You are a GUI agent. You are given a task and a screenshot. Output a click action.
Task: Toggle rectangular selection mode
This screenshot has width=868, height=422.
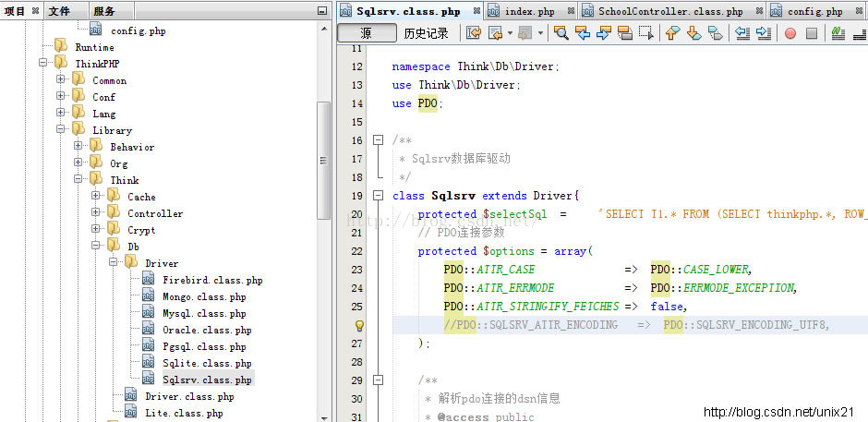click(x=646, y=33)
